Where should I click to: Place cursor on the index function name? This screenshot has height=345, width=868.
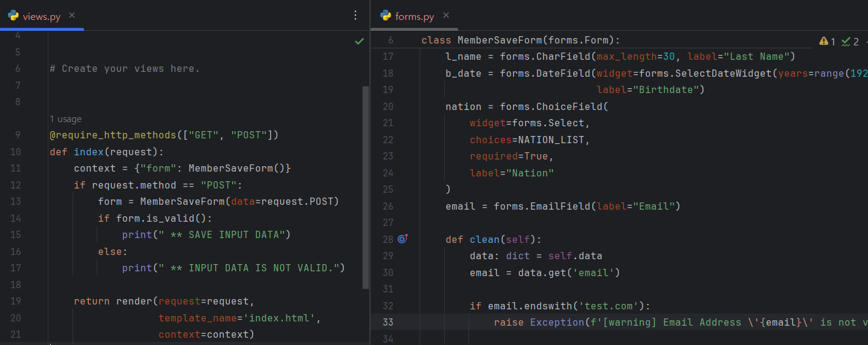(88, 152)
